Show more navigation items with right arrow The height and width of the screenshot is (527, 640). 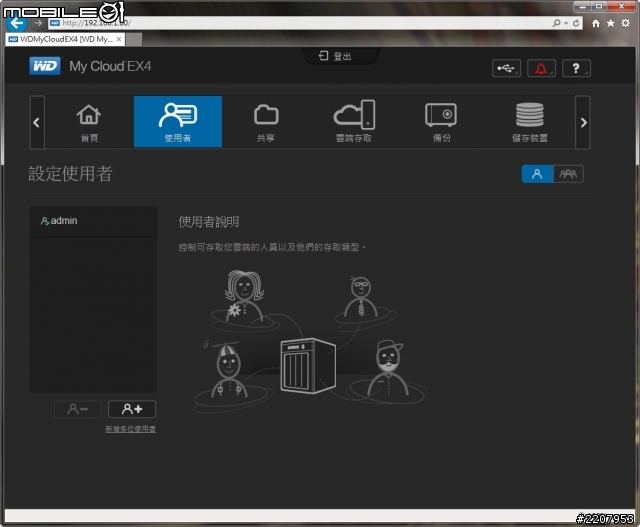[583, 122]
